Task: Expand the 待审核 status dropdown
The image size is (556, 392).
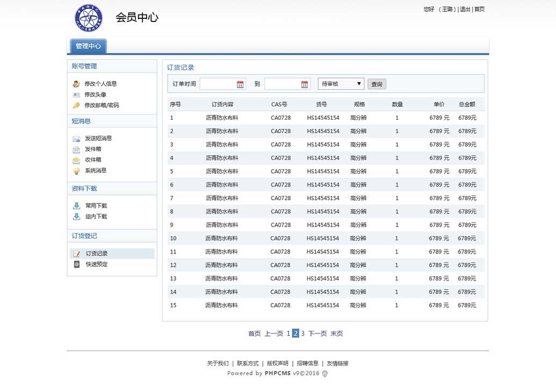Action: [x=341, y=84]
